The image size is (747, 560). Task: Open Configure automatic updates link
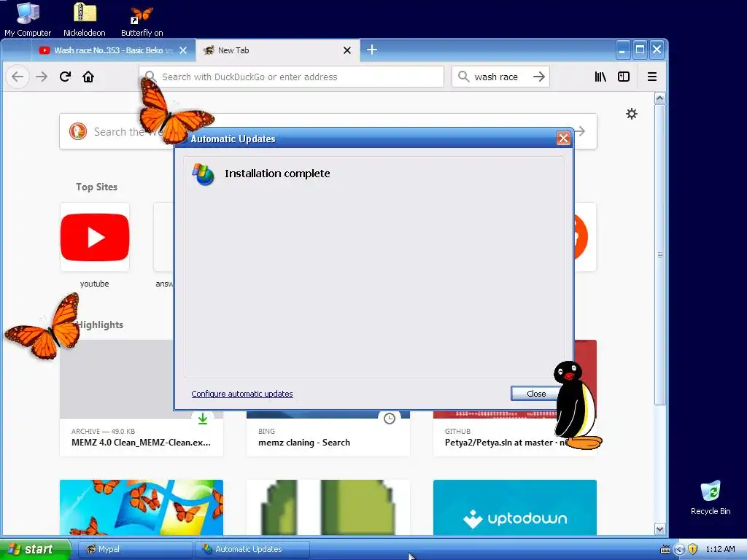click(x=242, y=394)
